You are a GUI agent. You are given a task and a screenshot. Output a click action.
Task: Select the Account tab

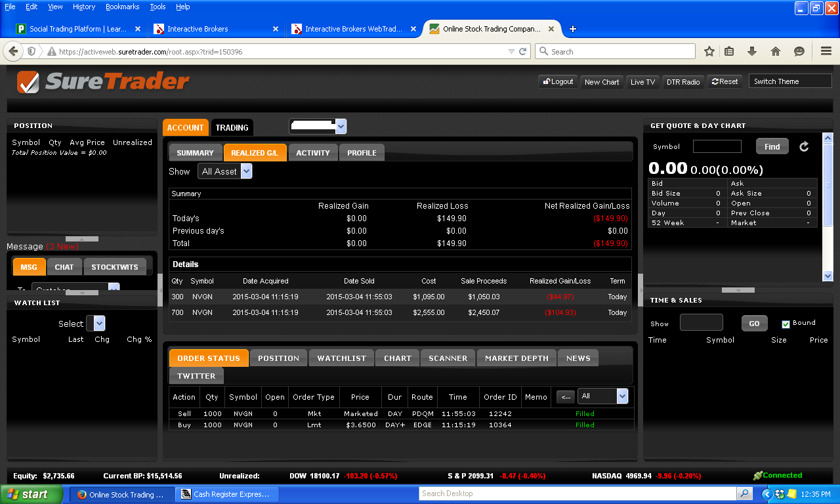coord(185,128)
